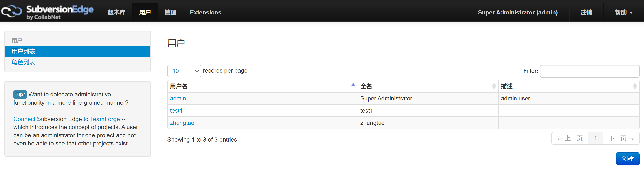Focus the Filter text field
This screenshot has height=178, width=644.
click(x=589, y=71)
